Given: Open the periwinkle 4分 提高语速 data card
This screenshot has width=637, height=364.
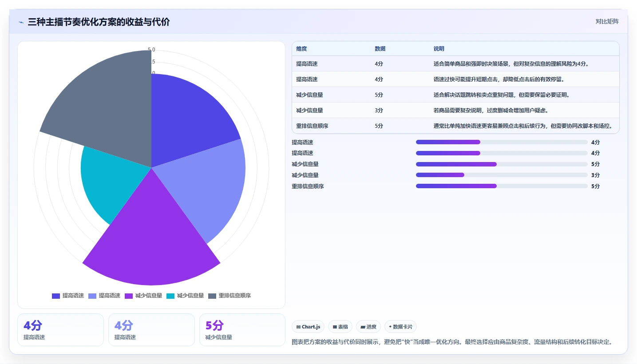Looking at the screenshot, I should [151, 330].
